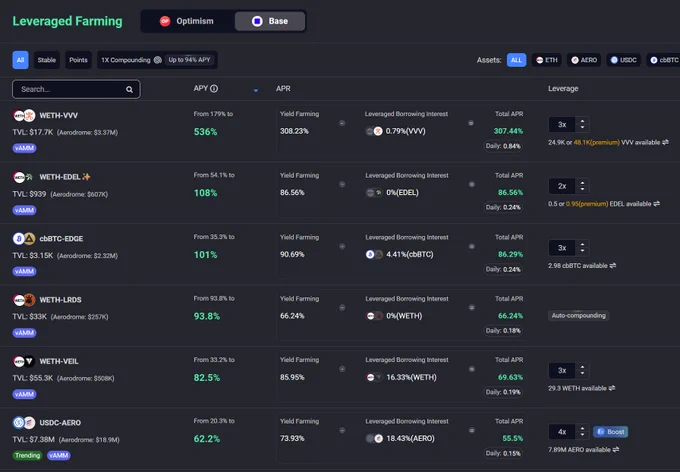
Task: Focus the Search farms input field
Action: 76,89
